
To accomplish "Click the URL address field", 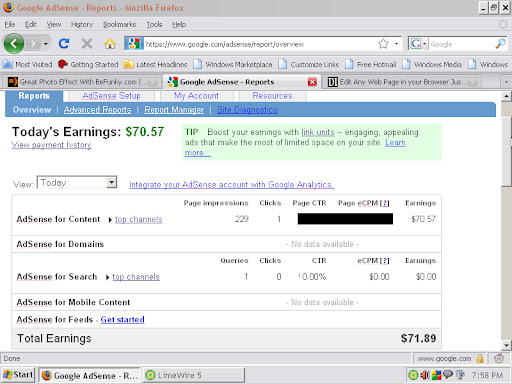I will pyautogui.click(x=260, y=44).
